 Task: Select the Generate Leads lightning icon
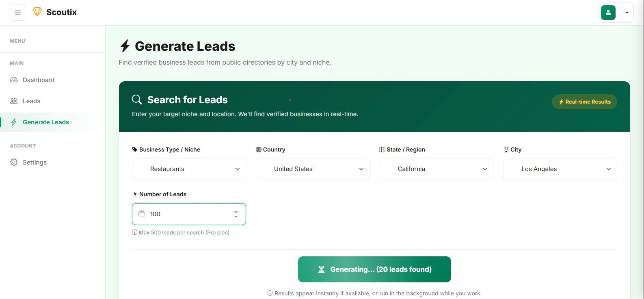tap(14, 122)
